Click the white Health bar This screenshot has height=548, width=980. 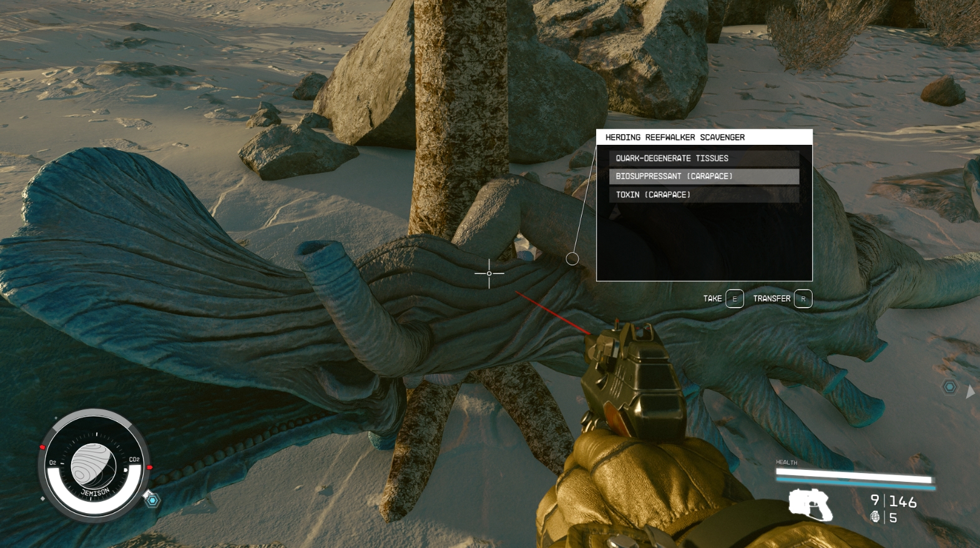point(853,477)
